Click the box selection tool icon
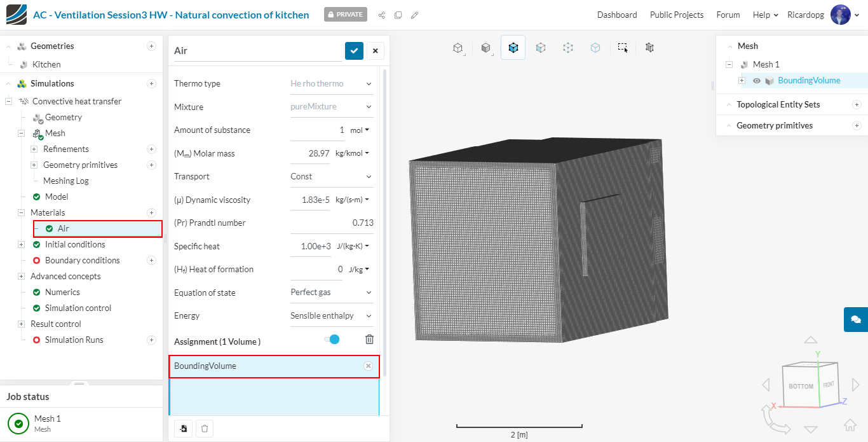The image size is (868, 442). click(623, 48)
